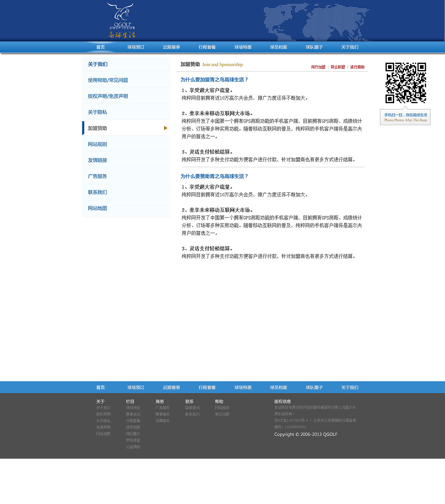Click the WeChat QR code image
The width and height of the screenshot is (445, 504).
pos(405,82)
